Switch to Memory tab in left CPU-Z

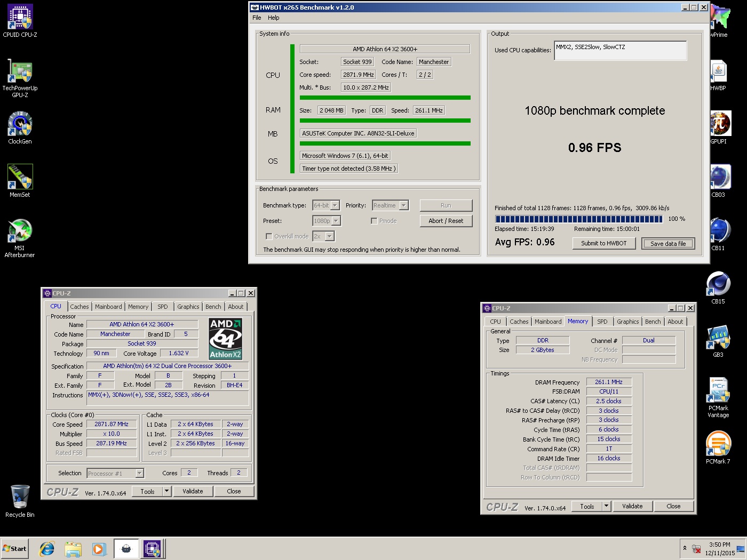[138, 307]
